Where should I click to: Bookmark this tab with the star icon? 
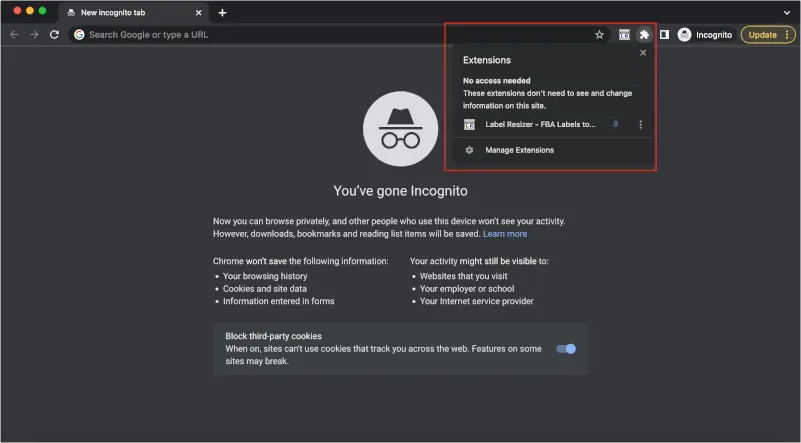[599, 35]
